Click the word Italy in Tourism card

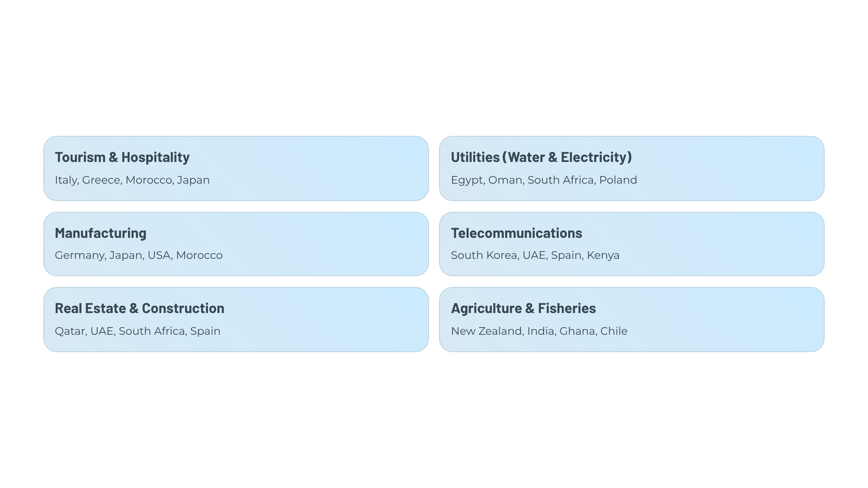click(66, 180)
